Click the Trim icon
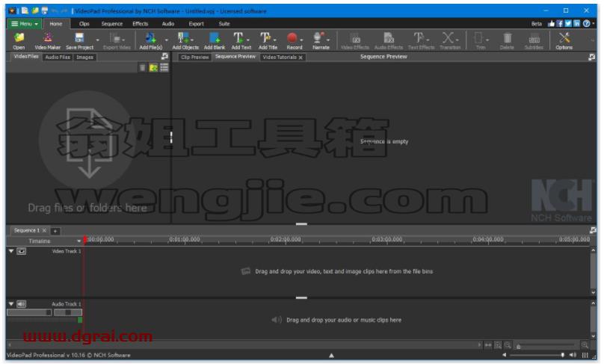 coord(478,38)
